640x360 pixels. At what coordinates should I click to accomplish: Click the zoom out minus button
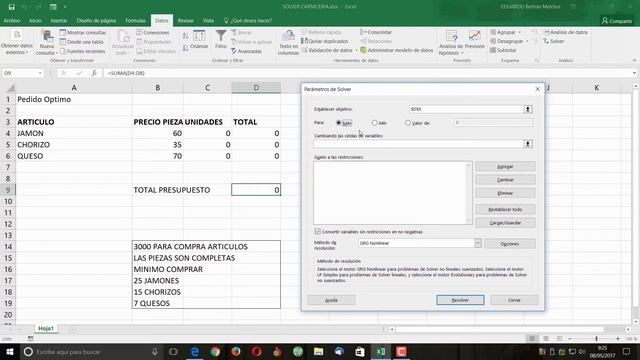tap(570, 338)
